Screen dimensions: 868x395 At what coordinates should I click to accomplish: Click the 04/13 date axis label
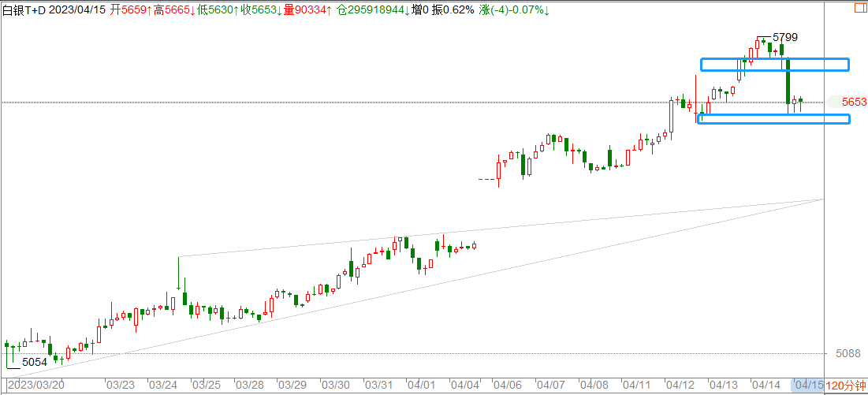pos(722,385)
